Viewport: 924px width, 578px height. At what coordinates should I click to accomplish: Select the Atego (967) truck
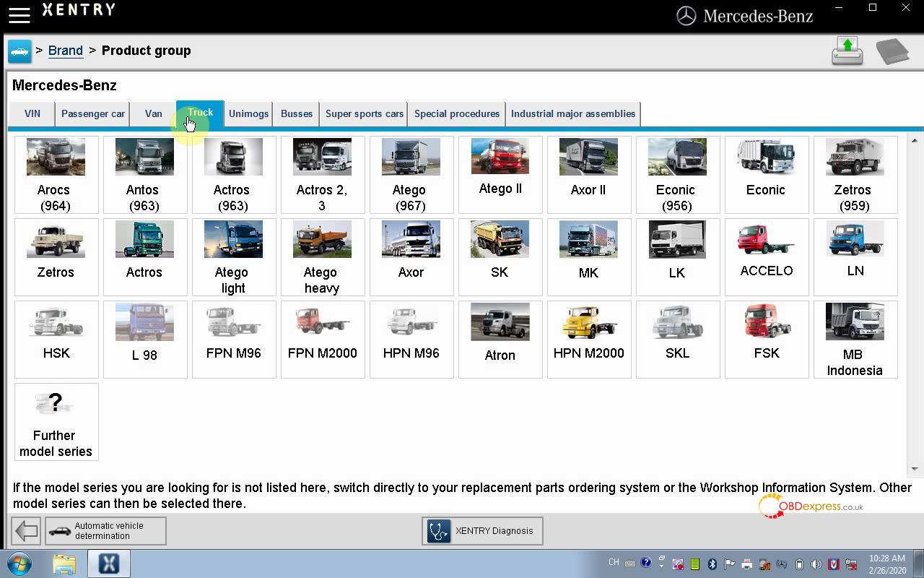point(411,175)
